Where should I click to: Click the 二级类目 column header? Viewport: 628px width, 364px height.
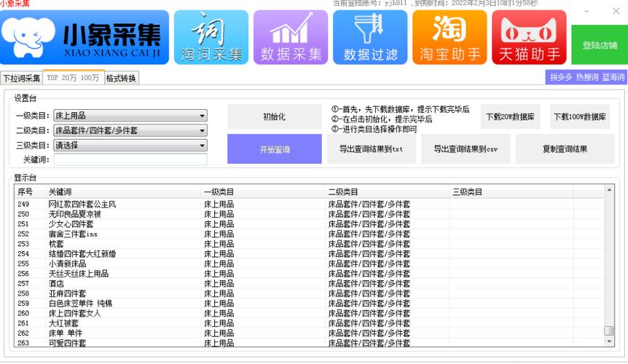tap(387, 191)
